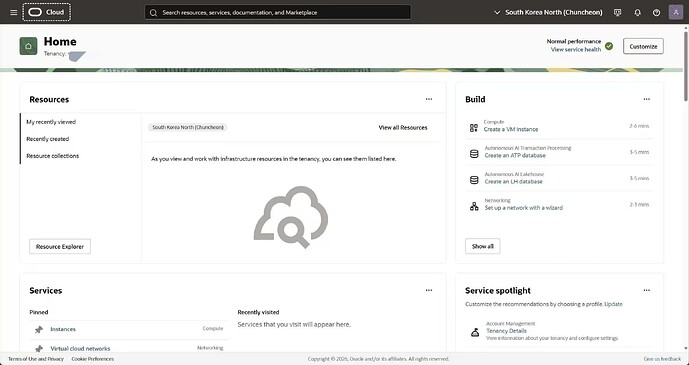Click the green Home icon
Viewport: 689px width, 365px height.
(x=29, y=46)
